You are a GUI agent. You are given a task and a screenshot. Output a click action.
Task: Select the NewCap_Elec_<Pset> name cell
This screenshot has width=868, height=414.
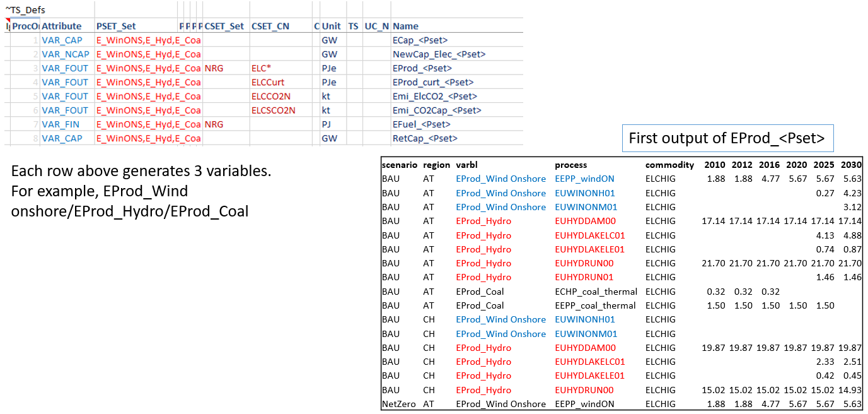pos(439,54)
